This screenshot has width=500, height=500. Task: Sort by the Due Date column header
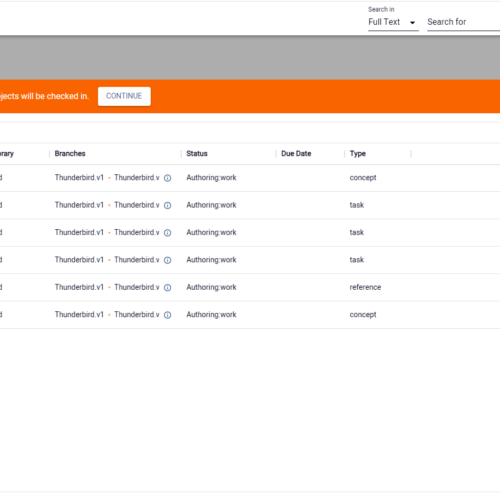pos(296,154)
